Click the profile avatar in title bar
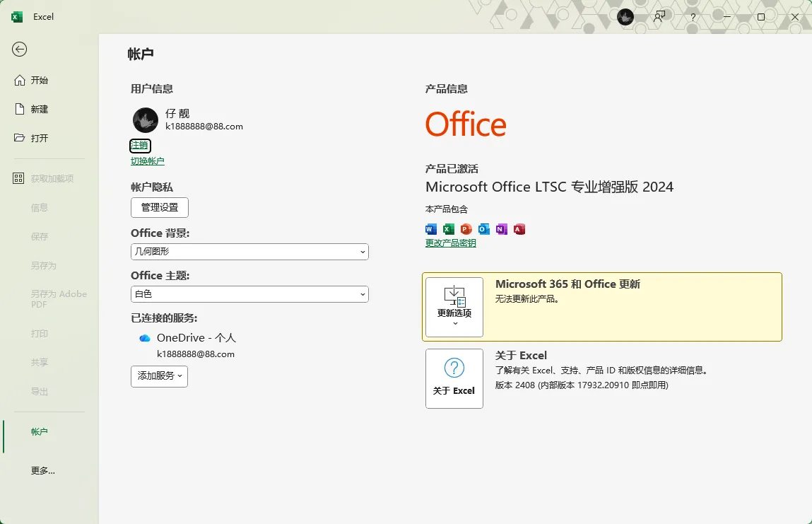The image size is (812, 524). pos(625,16)
